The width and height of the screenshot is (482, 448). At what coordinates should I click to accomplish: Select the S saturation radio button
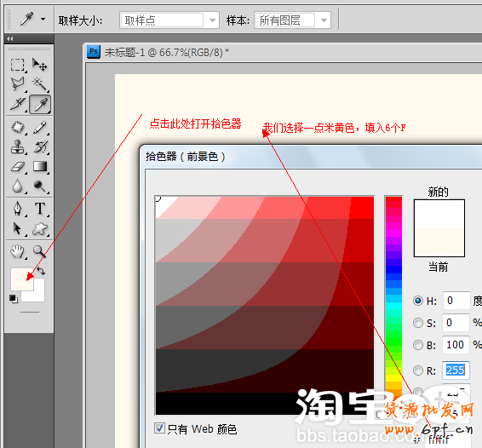418,323
